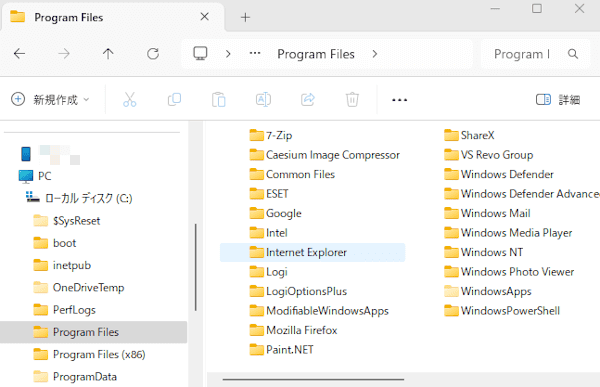Select the Common Files folder

pyautogui.click(x=292, y=174)
